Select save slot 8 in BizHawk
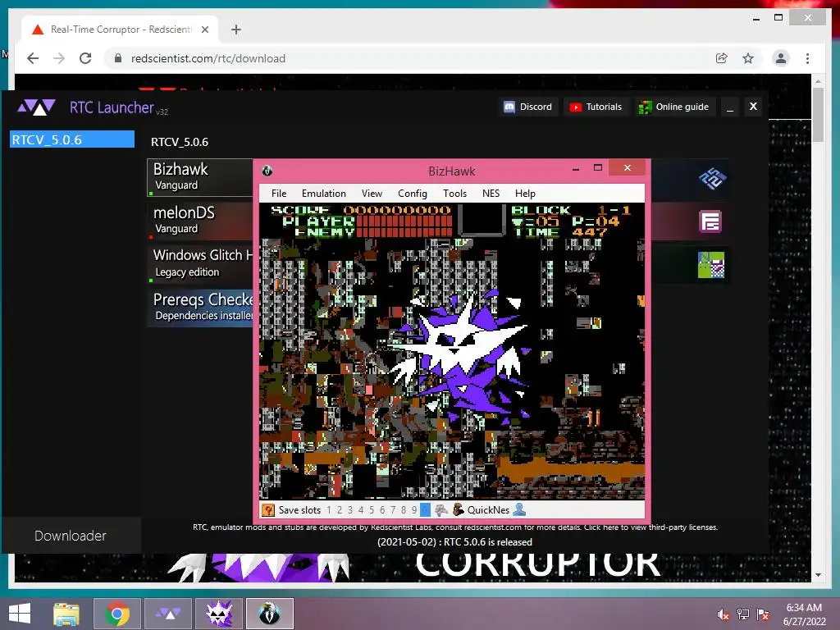 pos(404,510)
